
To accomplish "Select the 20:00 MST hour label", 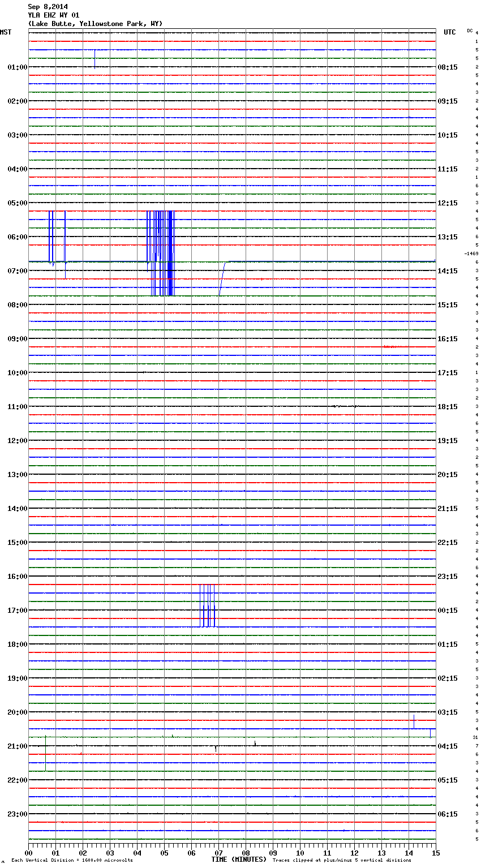I will [18, 712].
